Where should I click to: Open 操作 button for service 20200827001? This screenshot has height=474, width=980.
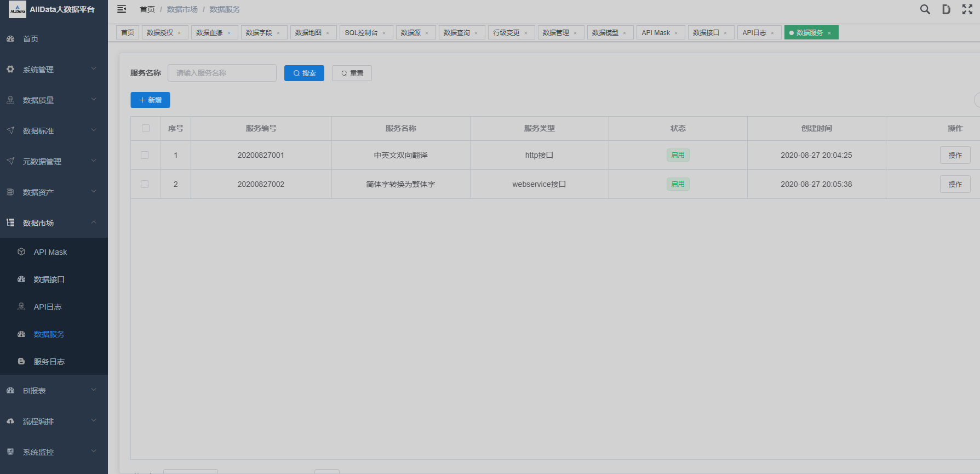click(955, 155)
